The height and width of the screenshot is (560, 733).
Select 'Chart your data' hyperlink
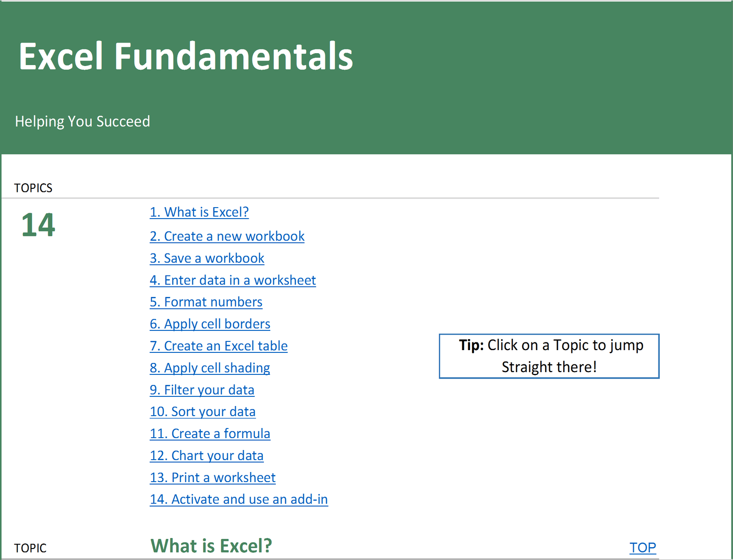[x=207, y=456]
